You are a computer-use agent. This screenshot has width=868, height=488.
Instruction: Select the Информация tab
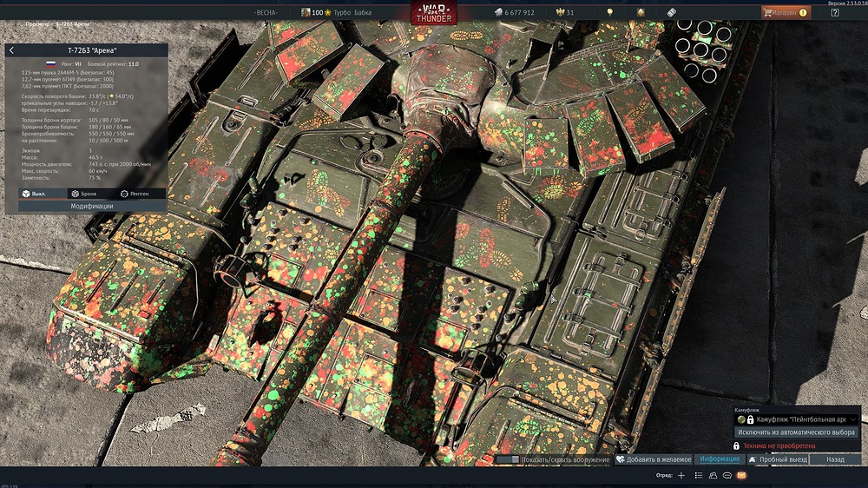[720, 459]
